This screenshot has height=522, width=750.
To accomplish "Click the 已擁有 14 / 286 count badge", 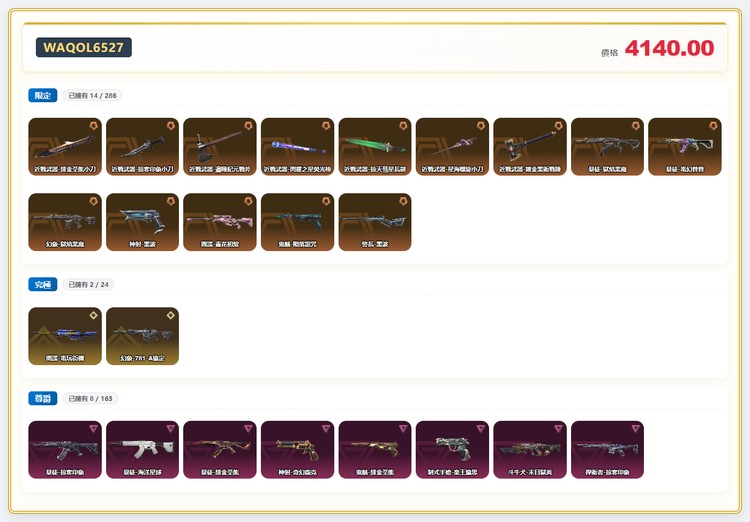I will (92, 96).
